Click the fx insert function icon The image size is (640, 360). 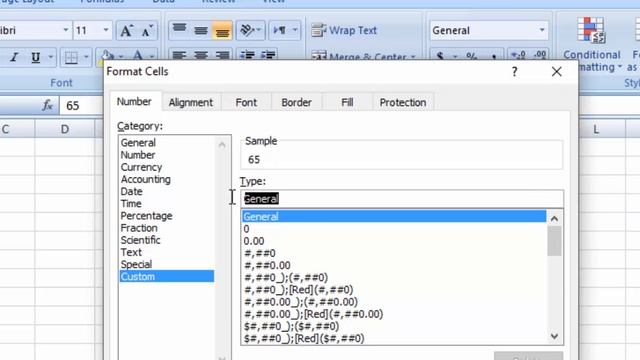click(47, 106)
